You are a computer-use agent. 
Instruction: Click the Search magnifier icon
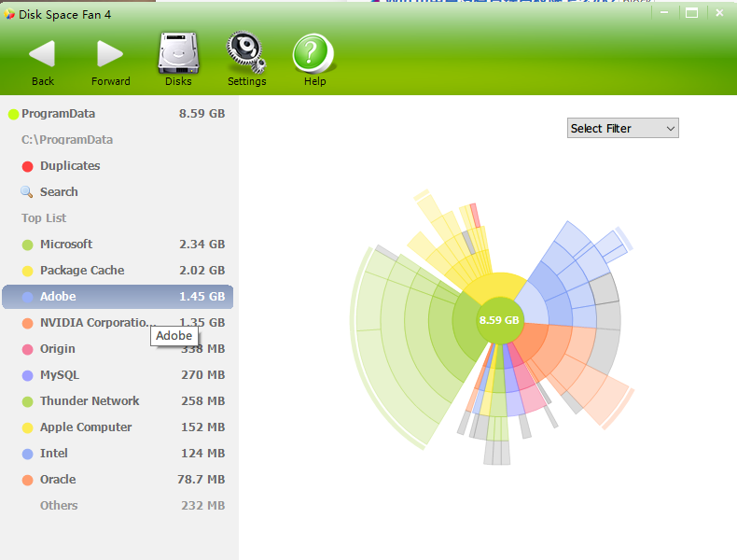pos(27,192)
